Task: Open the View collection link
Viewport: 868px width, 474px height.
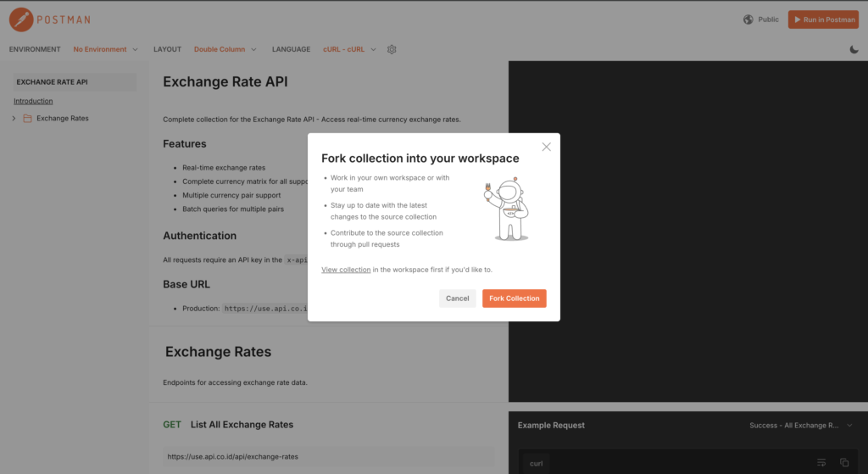Action: coord(346,270)
